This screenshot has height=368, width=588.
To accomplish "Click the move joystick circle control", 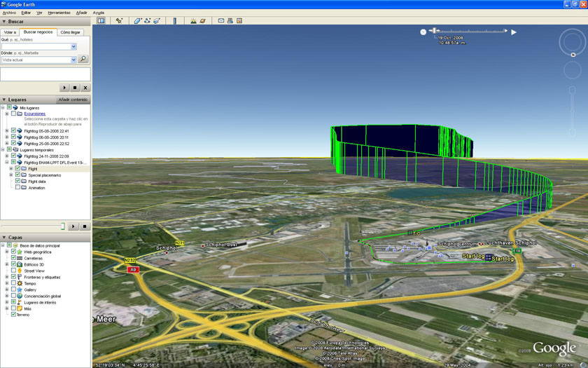I will [573, 70].
